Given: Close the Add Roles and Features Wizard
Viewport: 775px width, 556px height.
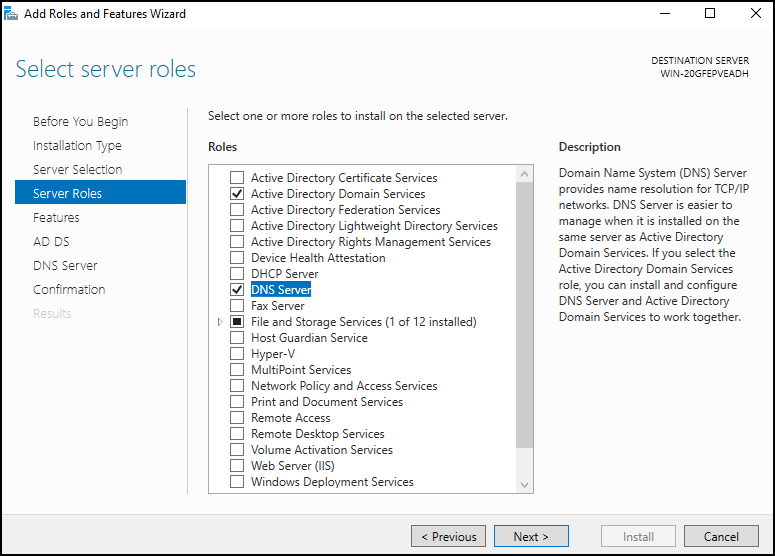Looking at the screenshot, I should point(756,13).
